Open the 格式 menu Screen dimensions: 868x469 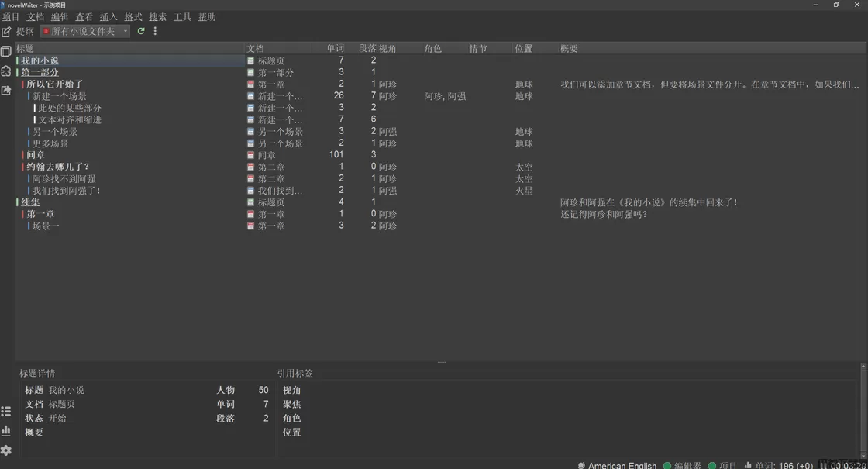click(x=133, y=17)
